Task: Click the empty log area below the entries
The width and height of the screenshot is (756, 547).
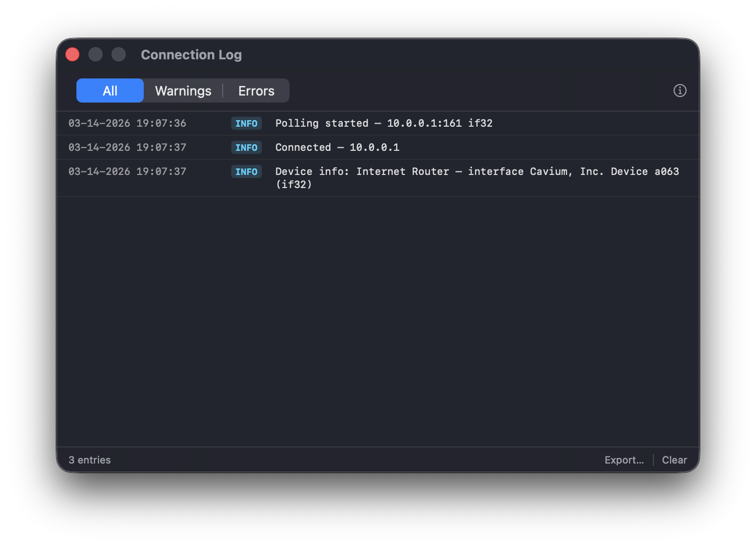Action: click(x=377, y=302)
